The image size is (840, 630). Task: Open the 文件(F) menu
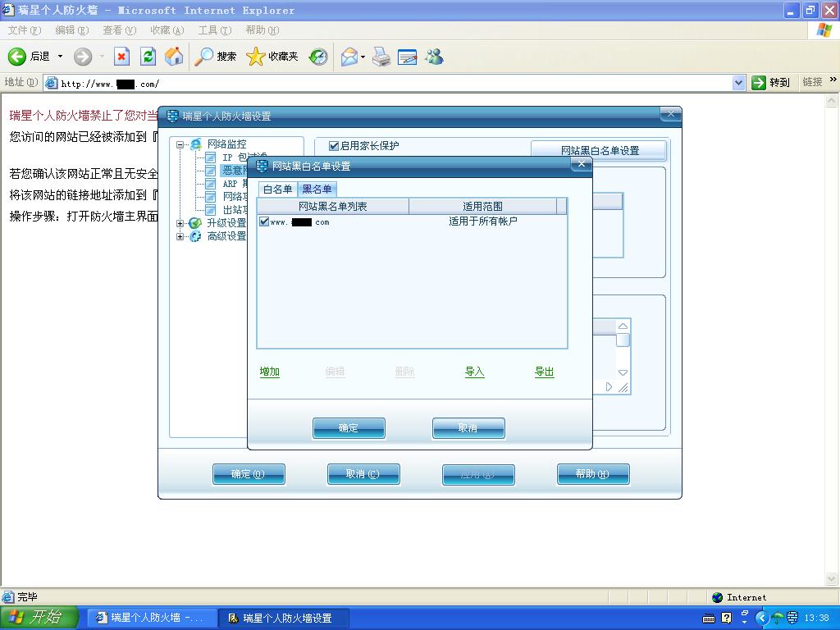(24, 30)
